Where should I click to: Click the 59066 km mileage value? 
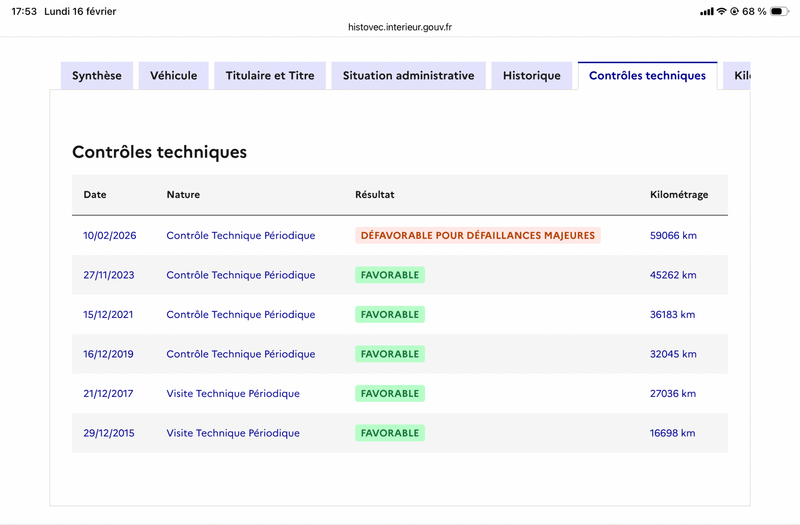point(673,236)
